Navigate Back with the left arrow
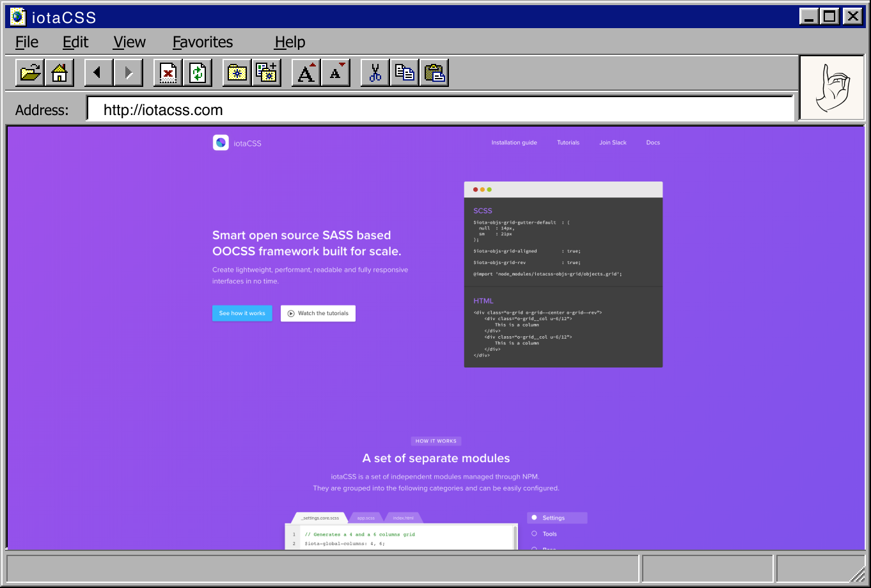This screenshot has width=871, height=588. (98, 73)
